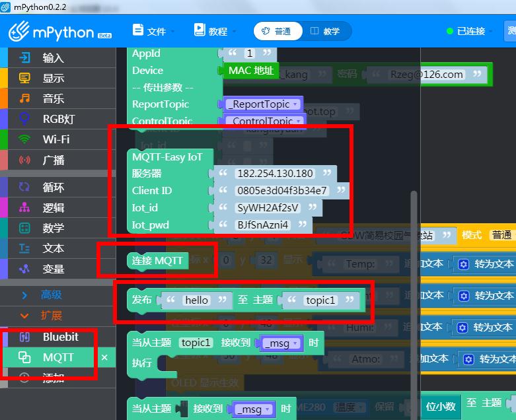The image size is (516, 420).
Task: Click the 服务器 label
Action: tap(147, 173)
